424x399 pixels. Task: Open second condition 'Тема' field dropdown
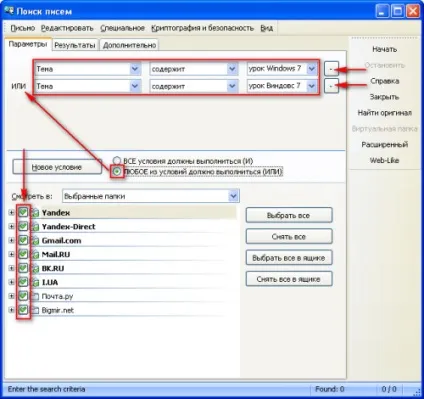click(135, 86)
